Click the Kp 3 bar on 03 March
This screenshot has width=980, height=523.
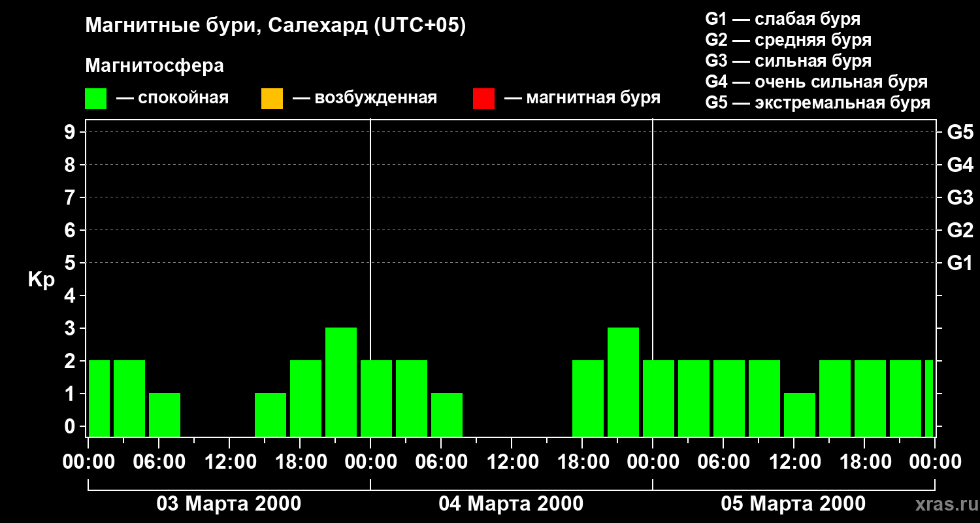tap(341, 382)
